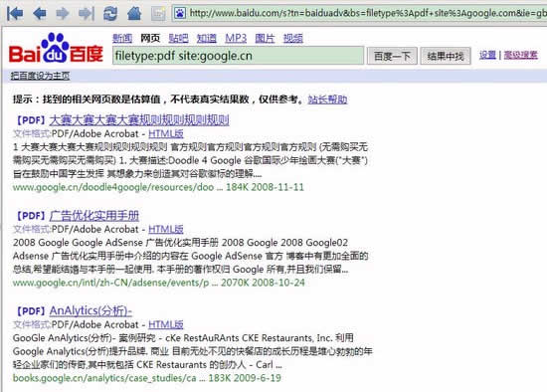Click the skip-to-last forward arrow icon
The image size is (547, 392).
tap(87, 13)
